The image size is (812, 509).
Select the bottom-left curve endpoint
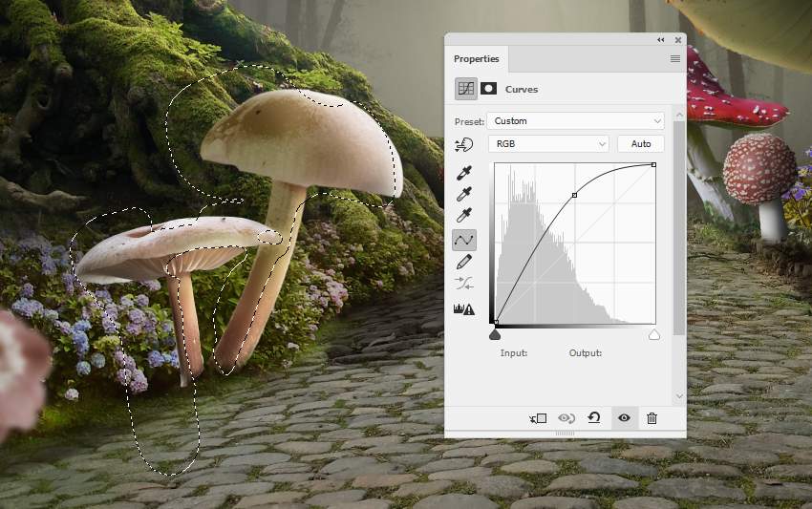click(496, 323)
